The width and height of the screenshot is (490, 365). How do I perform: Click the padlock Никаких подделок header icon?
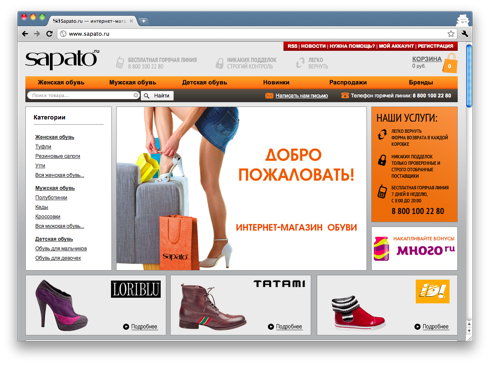219,63
